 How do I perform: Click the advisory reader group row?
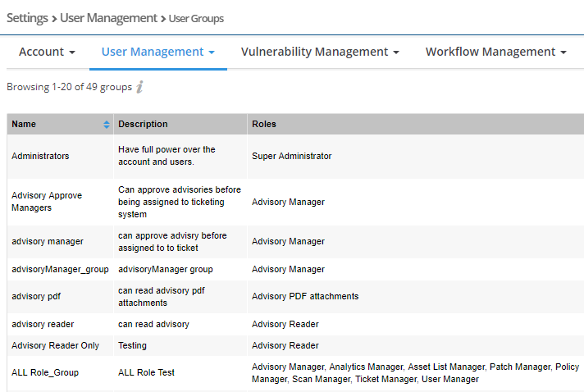[x=43, y=324]
